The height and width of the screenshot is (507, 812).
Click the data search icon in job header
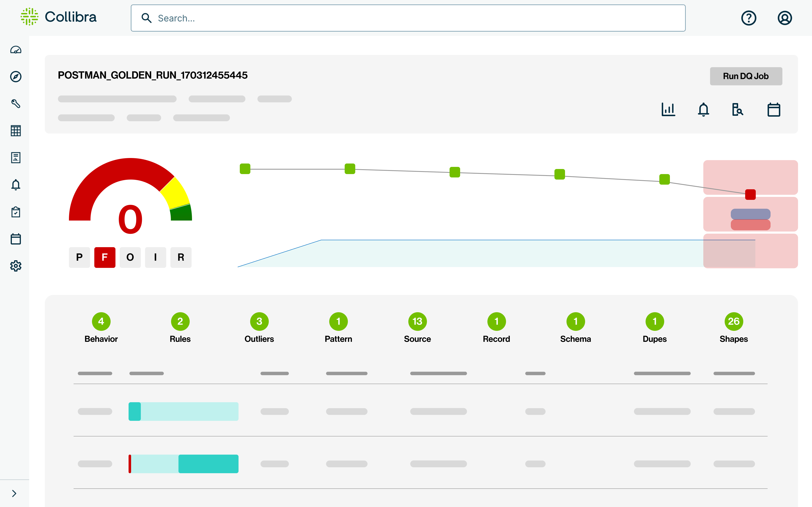tap(738, 110)
